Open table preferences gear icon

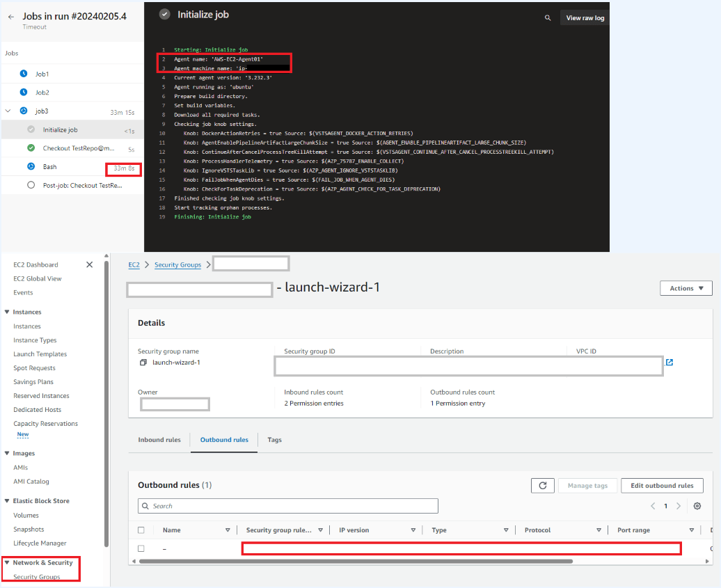(x=697, y=506)
